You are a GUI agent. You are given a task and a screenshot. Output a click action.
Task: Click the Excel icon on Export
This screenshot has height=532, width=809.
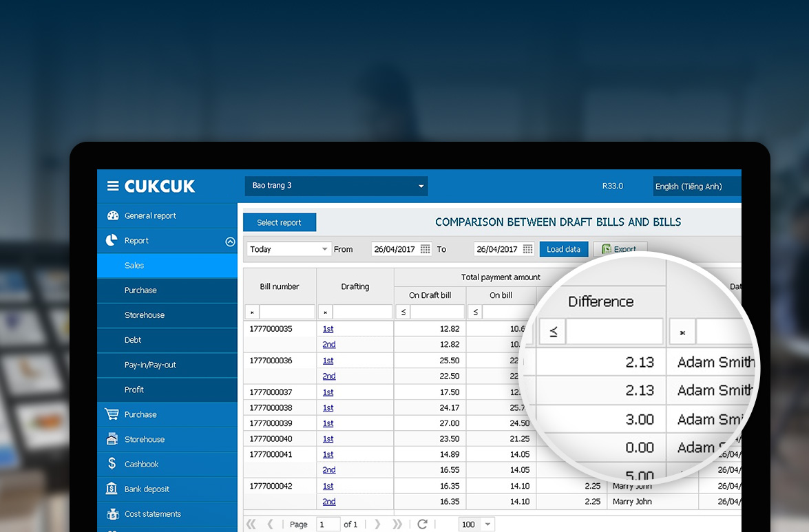pos(607,249)
